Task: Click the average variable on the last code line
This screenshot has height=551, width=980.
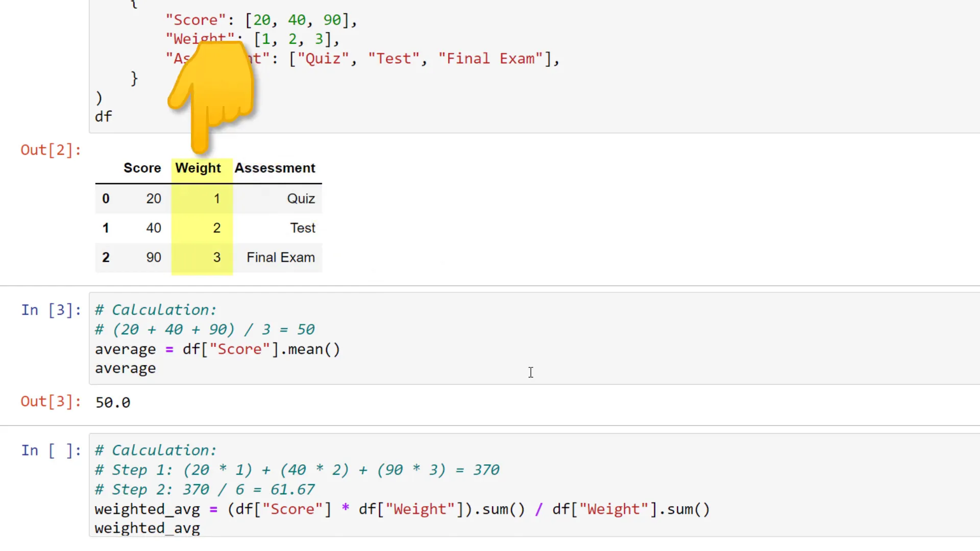Action: click(x=125, y=368)
